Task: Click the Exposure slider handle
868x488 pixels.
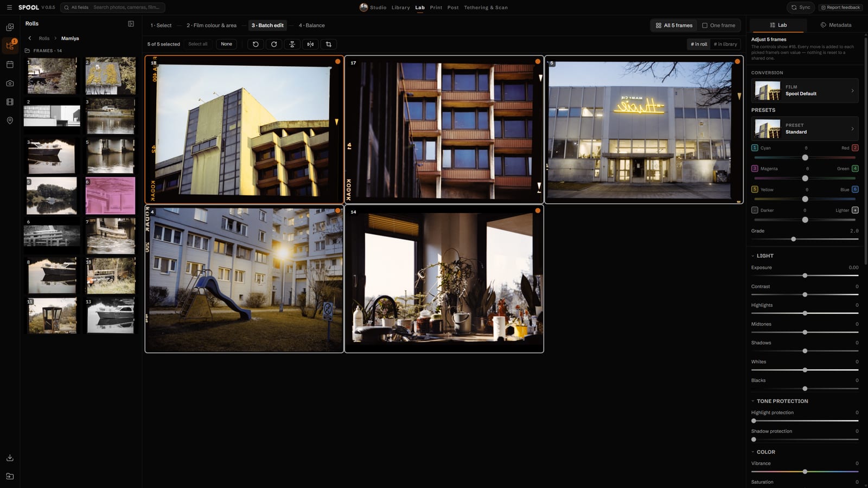Action: (805, 275)
